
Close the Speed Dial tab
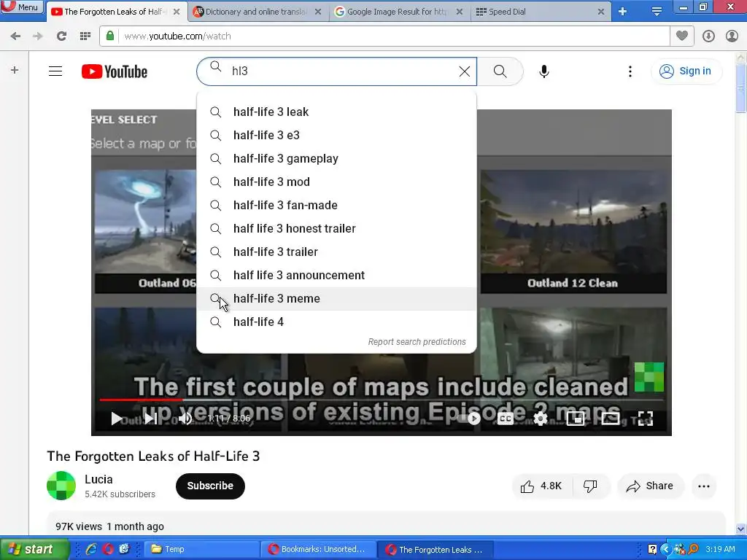[x=601, y=12]
